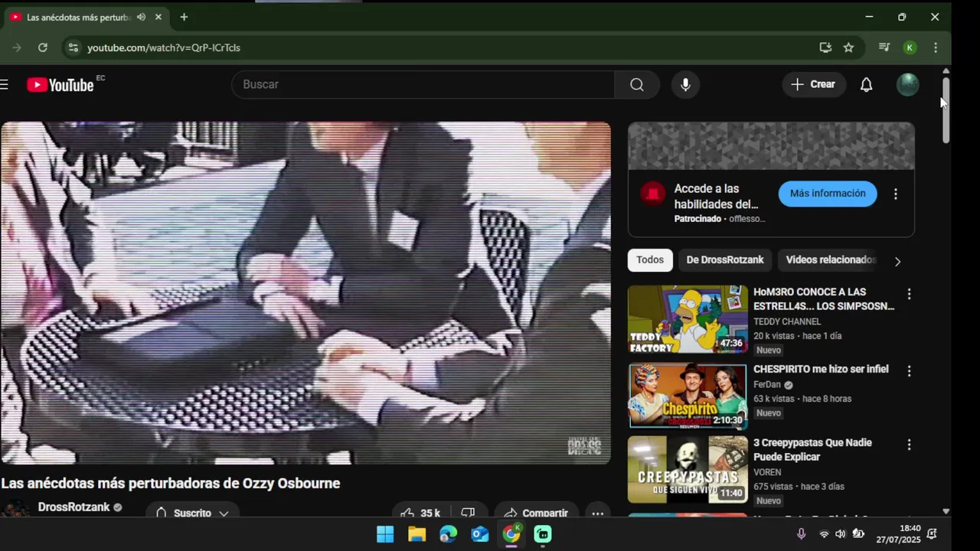Viewport: 980px width, 551px height.
Task: Open Outlook from taskbar
Action: 480,534
